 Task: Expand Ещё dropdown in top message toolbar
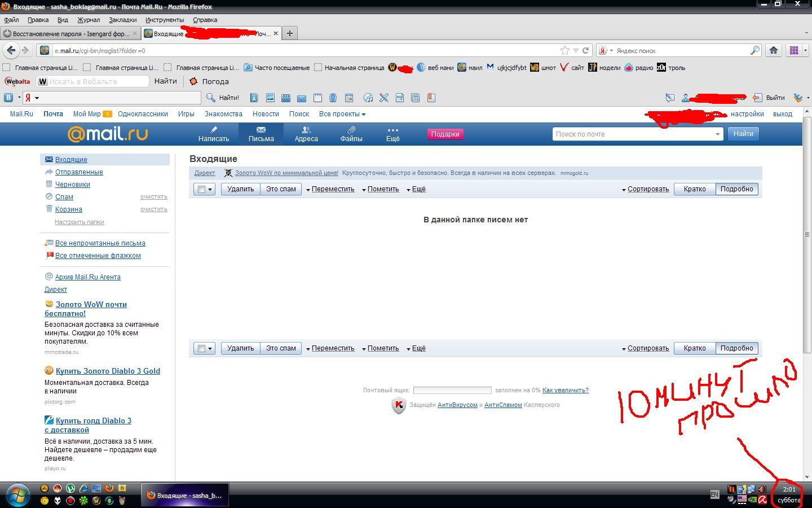pyautogui.click(x=416, y=189)
